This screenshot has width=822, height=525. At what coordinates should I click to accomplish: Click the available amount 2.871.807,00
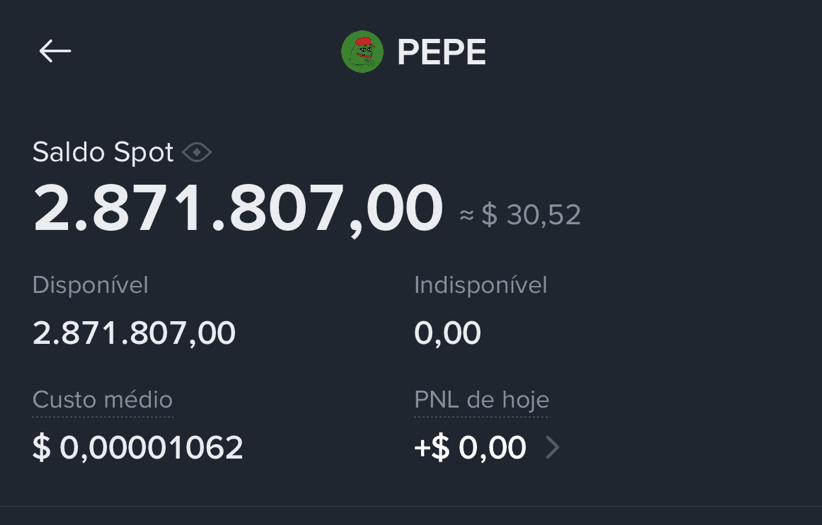(134, 333)
